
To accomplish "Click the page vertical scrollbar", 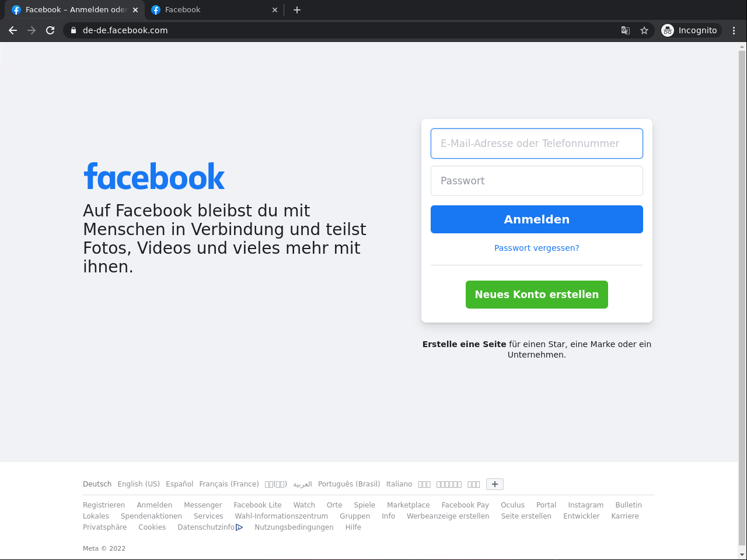I will click(742, 297).
